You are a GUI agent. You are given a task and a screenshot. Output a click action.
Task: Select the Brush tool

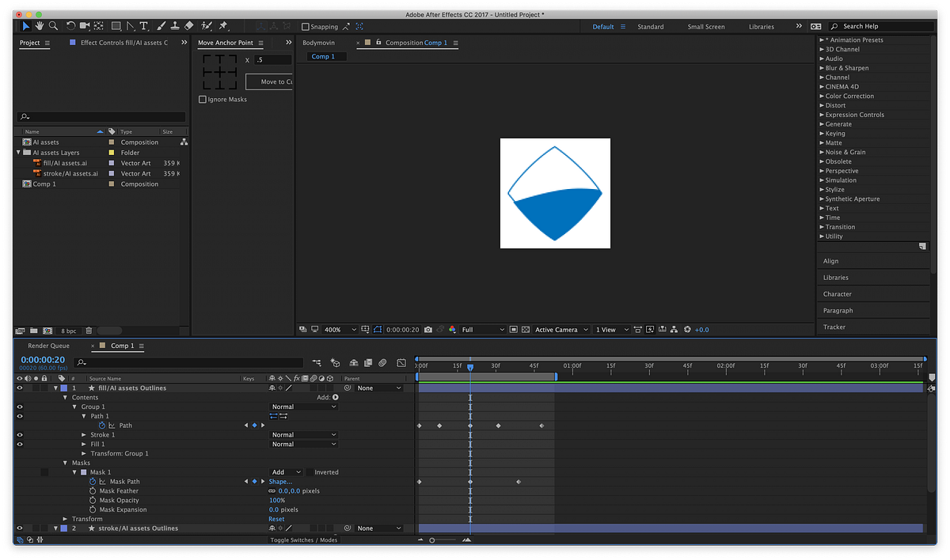pos(160,26)
